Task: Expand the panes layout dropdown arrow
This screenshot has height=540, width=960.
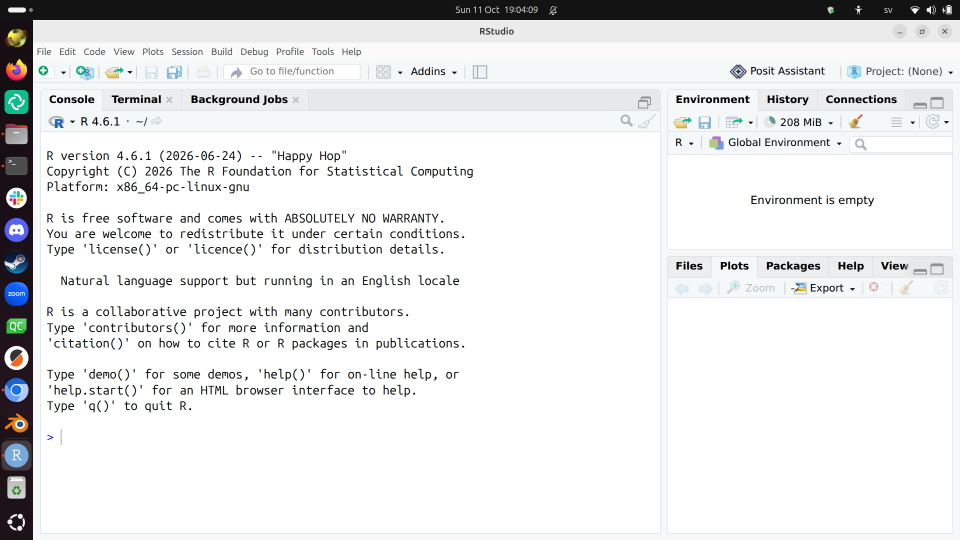Action: tap(400, 72)
